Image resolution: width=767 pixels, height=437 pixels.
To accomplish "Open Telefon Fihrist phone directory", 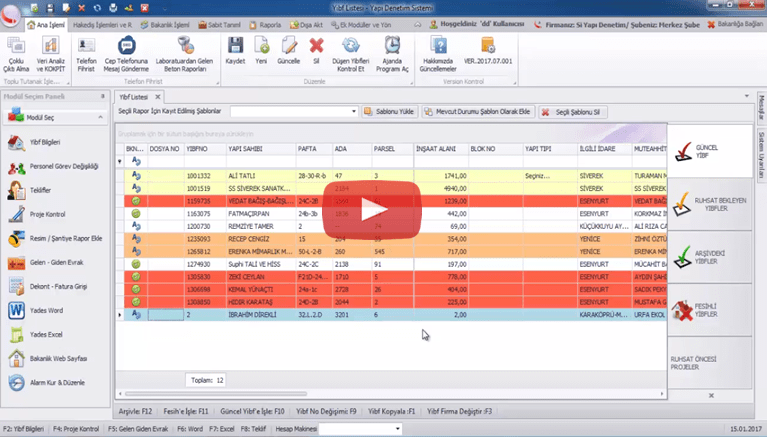I will click(87, 50).
